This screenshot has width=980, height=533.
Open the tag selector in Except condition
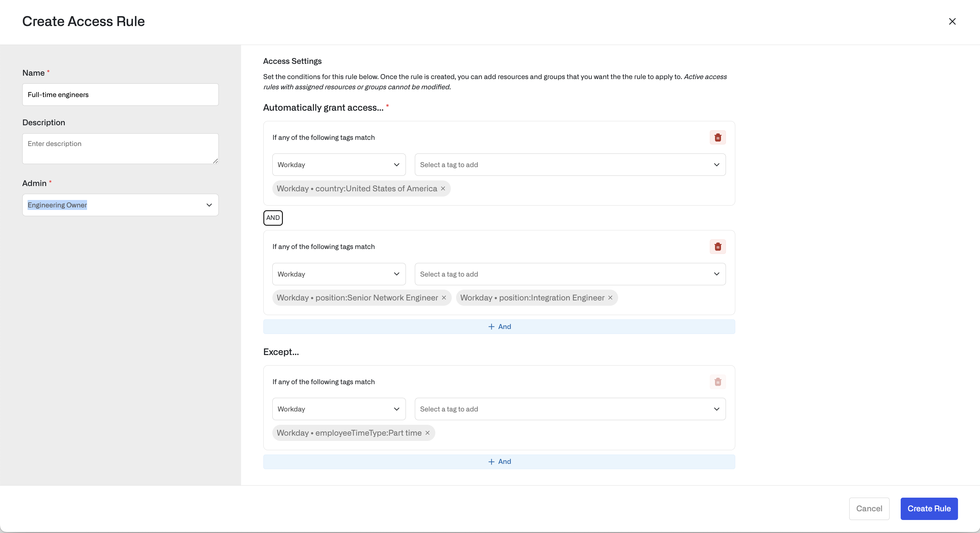[x=570, y=409]
